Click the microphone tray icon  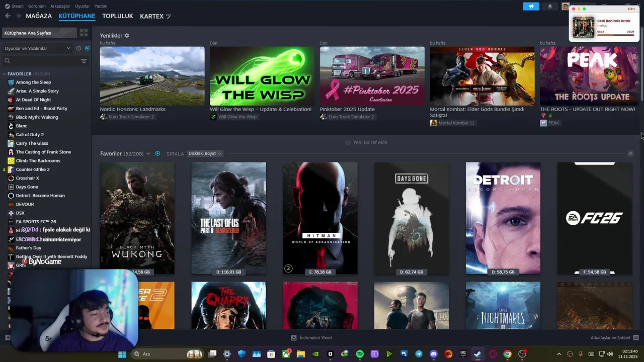click(580, 354)
